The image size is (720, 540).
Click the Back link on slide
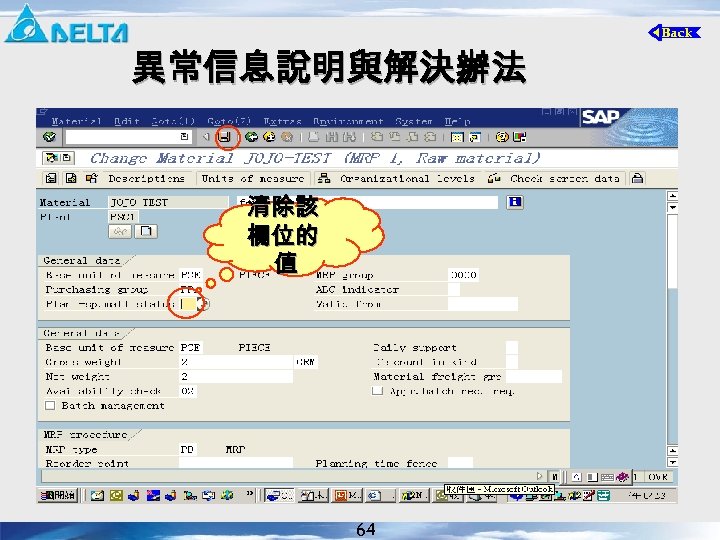click(x=674, y=33)
